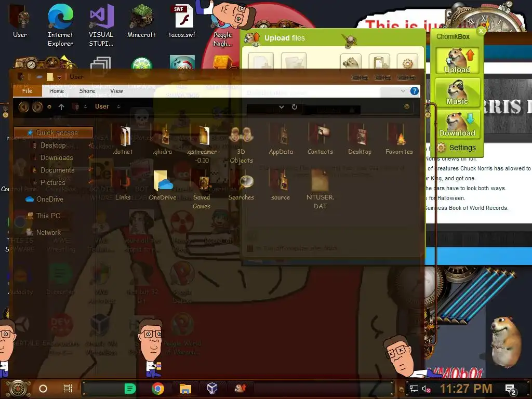Select Quick access in navigation pane
This screenshot has height=399, width=532.
(54, 132)
